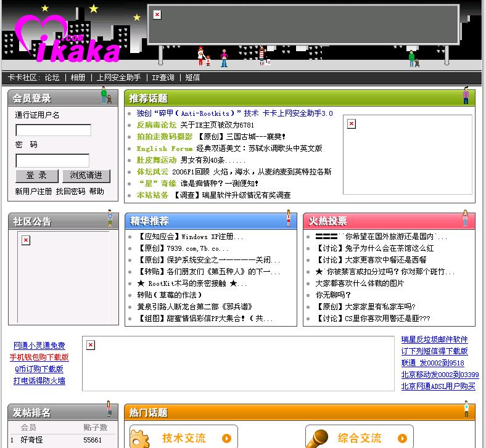Click the 新用户注册 link
This screenshot has height=448, width=486.
[33, 191]
